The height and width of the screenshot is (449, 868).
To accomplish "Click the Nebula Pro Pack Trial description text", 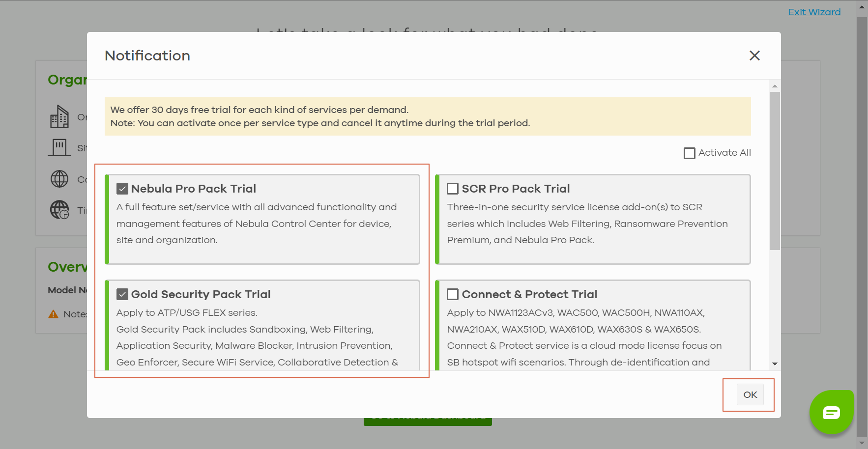I will (257, 224).
